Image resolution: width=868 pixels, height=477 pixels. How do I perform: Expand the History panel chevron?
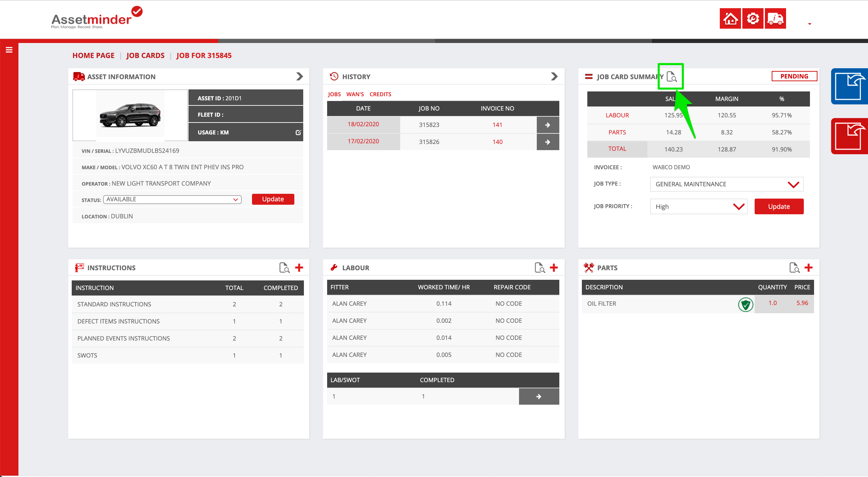[x=554, y=76]
